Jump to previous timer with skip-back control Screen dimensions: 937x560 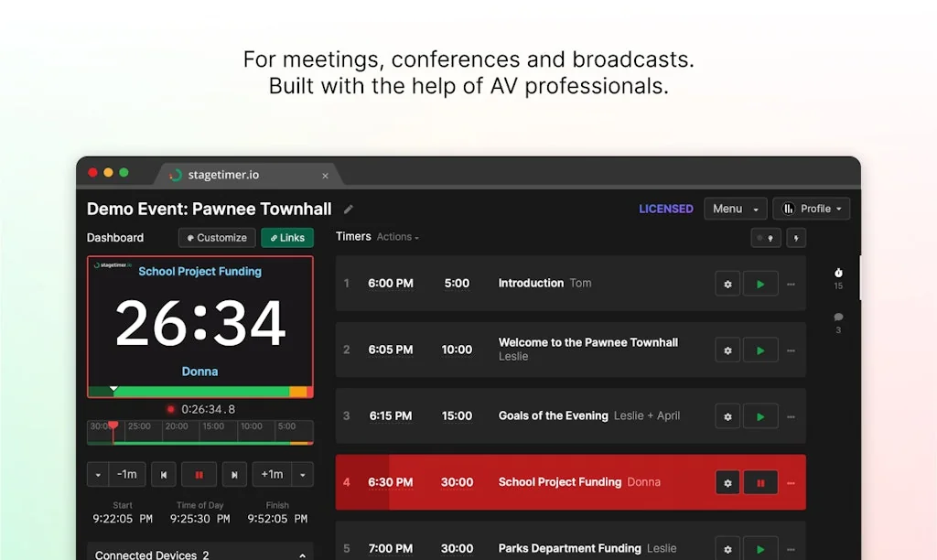click(164, 474)
